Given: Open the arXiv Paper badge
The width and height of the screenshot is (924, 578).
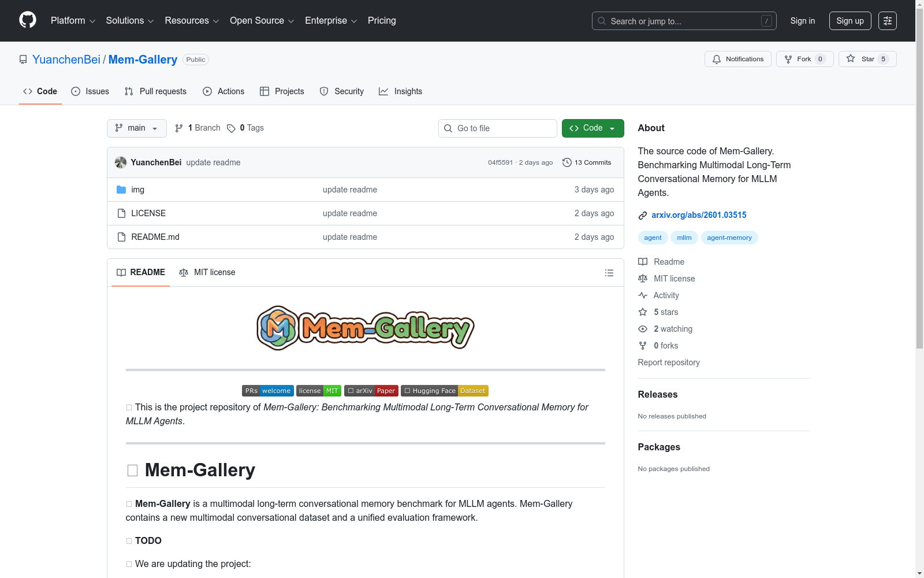Looking at the screenshot, I should tap(371, 391).
